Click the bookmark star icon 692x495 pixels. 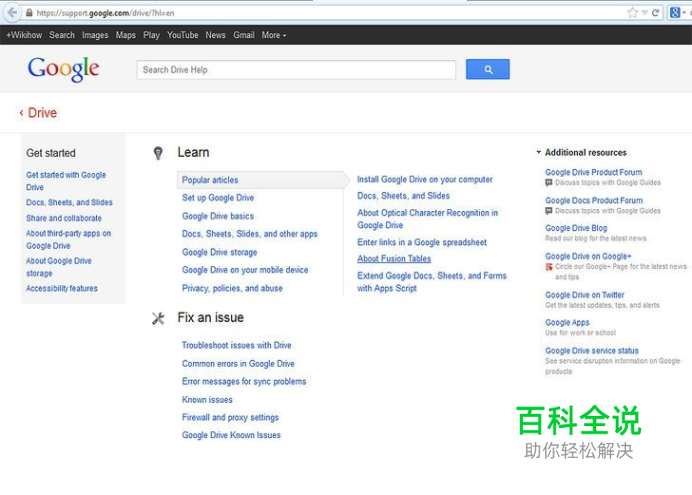[632, 13]
